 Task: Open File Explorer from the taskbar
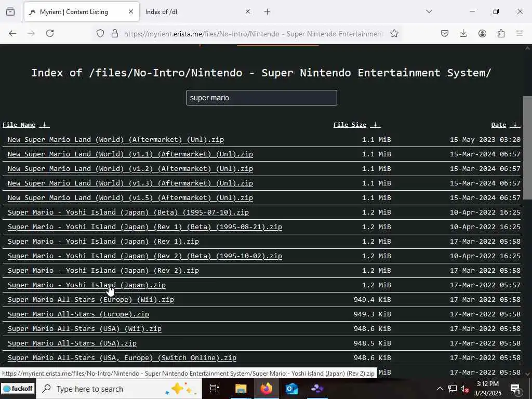pos(241,389)
